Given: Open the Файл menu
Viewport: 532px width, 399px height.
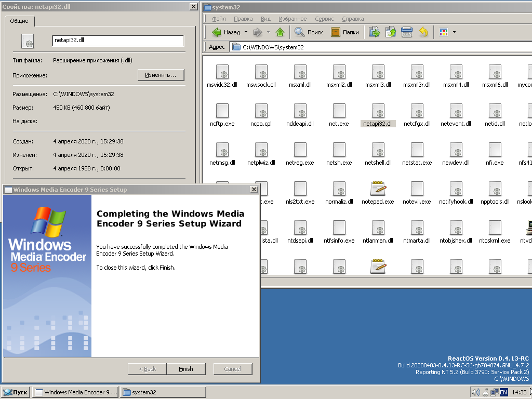Looking at the screenshot, I should coord(219,19).
